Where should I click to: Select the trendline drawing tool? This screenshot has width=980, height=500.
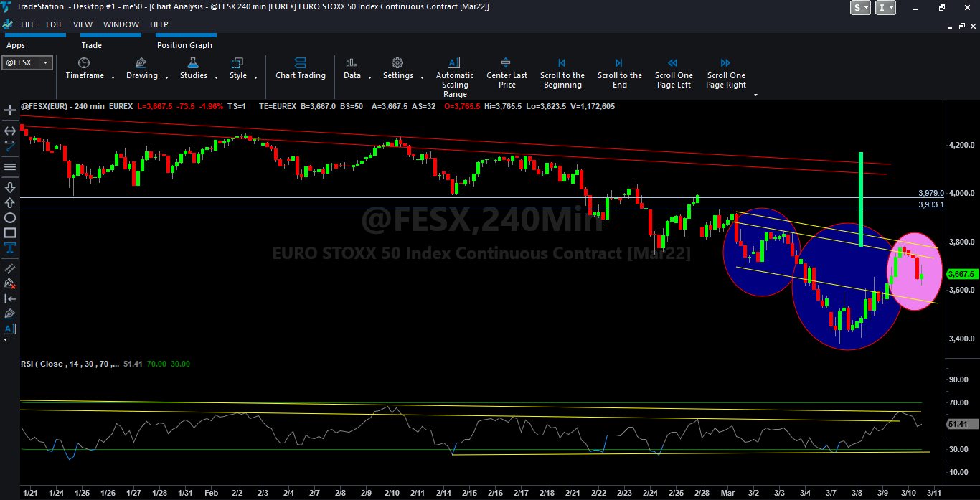[x=10, y=146]
